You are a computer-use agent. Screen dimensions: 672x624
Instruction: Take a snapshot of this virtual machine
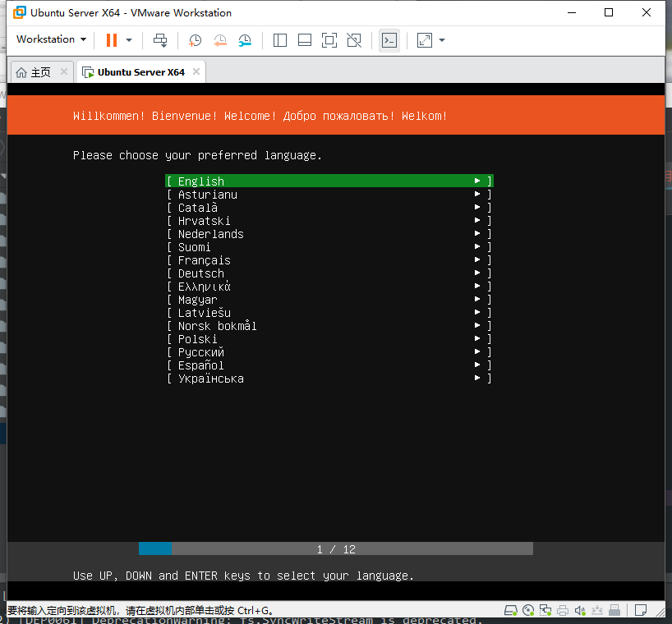(x=195, y=40)
